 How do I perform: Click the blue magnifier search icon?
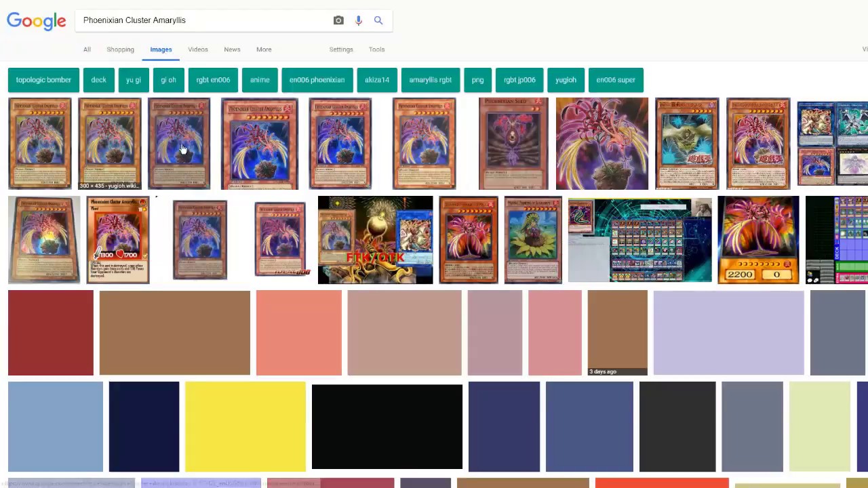pos(378,20)
